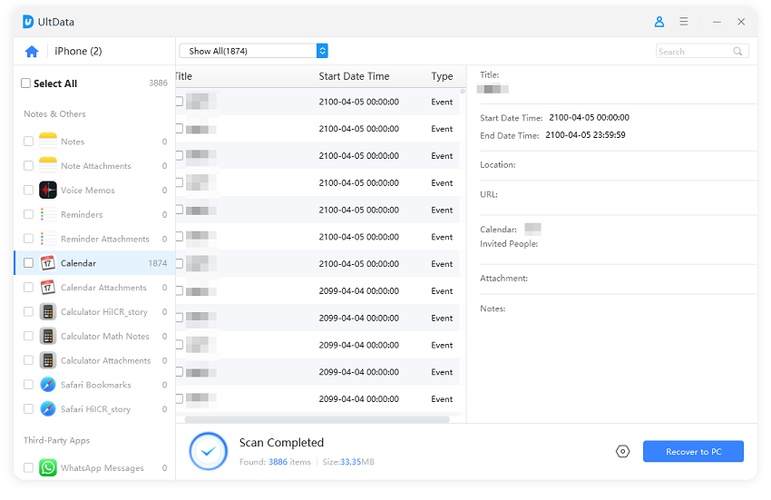
Task: Click the Notes app icon
Action: coord(48,141)
